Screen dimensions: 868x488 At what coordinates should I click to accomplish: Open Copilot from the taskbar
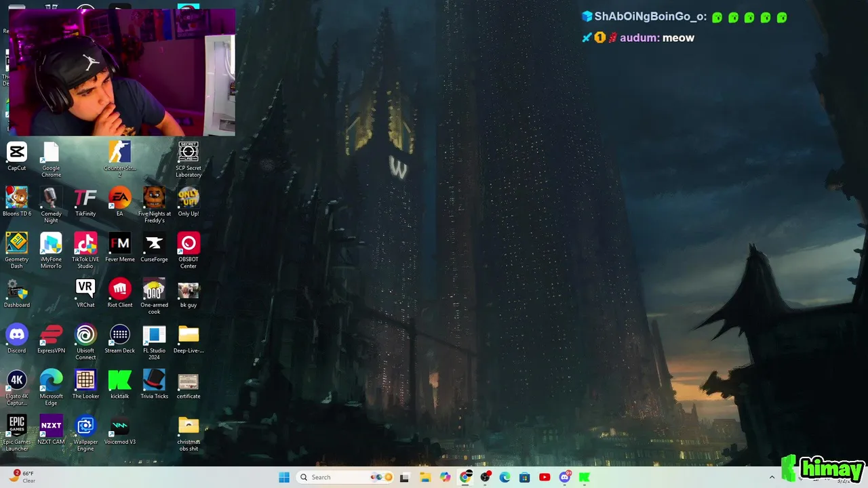pos(445,477)
